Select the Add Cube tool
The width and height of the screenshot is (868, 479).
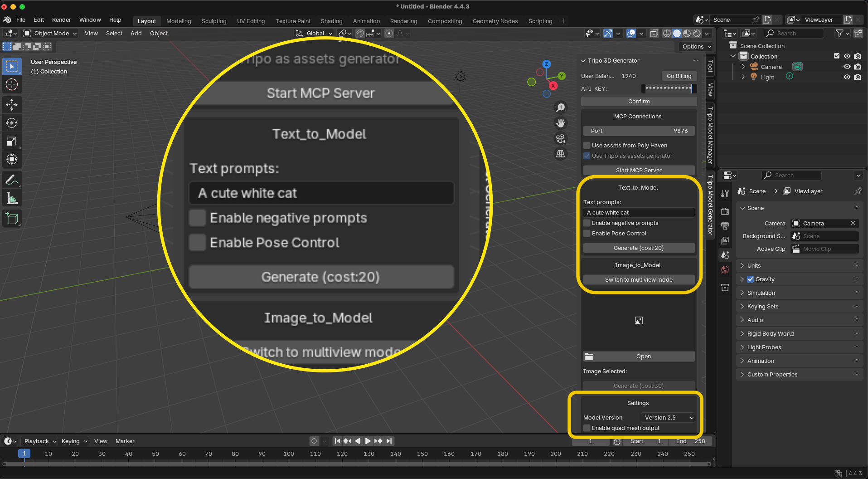[12, 219]
